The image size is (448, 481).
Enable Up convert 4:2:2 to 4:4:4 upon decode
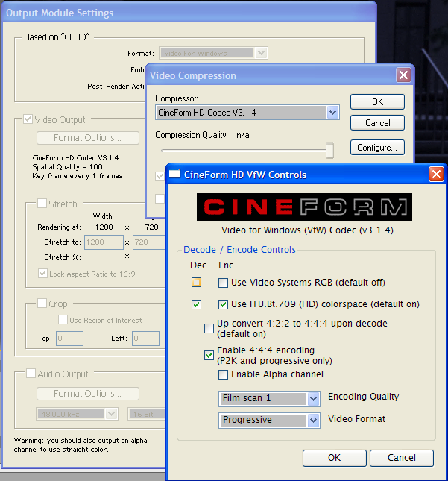209,329
